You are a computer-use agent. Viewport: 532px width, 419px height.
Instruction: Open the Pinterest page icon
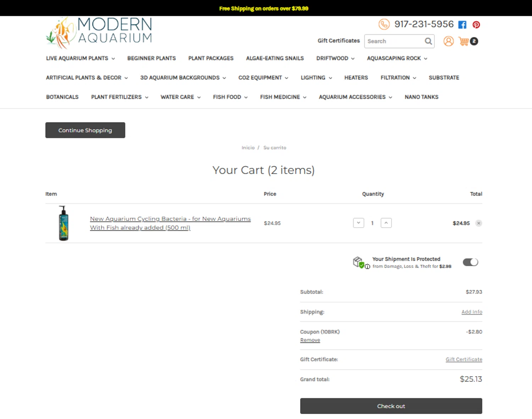476,24
